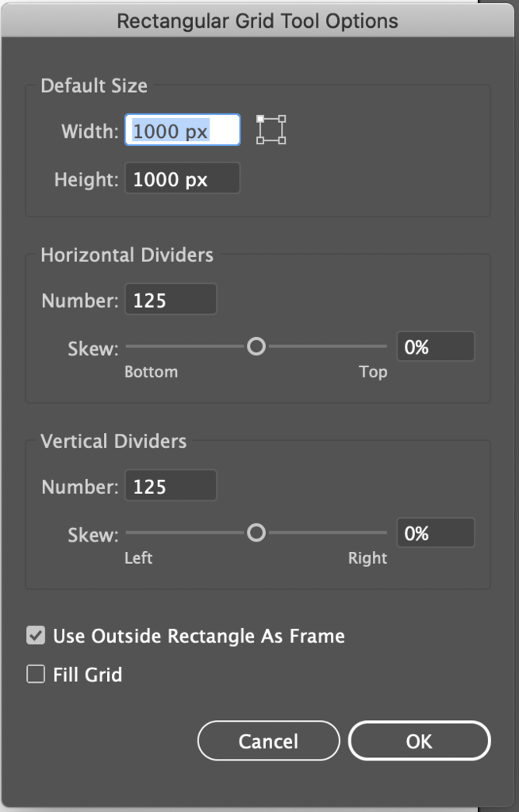Focus the Width input field
The image size is (519, 812).
[183, 130]
